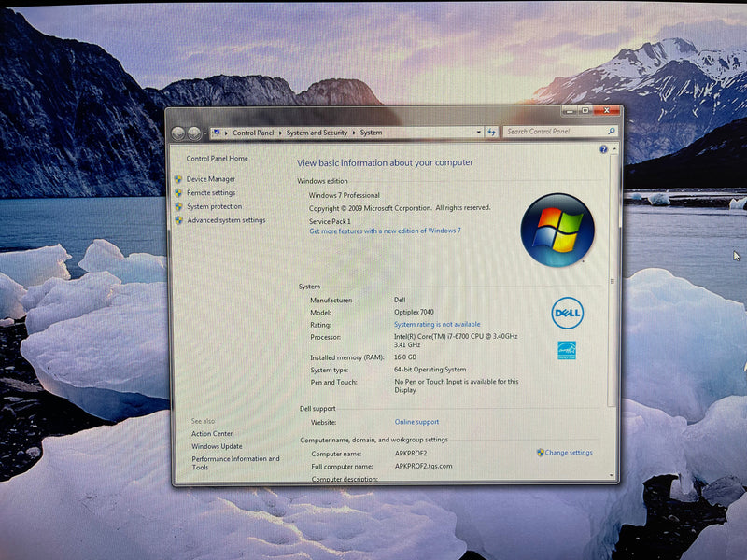Select System and Security breadcrumb
The width and height of the screenshot is (747, 560).
click(x=317, y=133)
